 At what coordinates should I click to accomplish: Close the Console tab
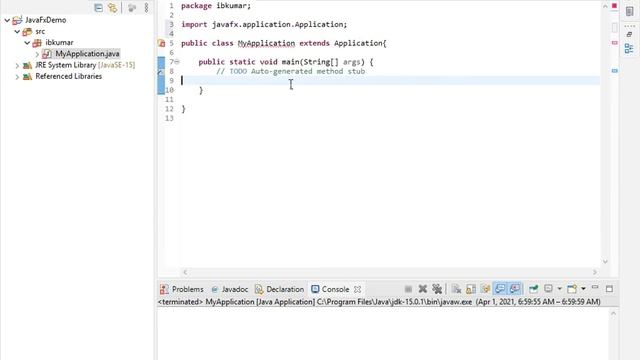(358, 289)
